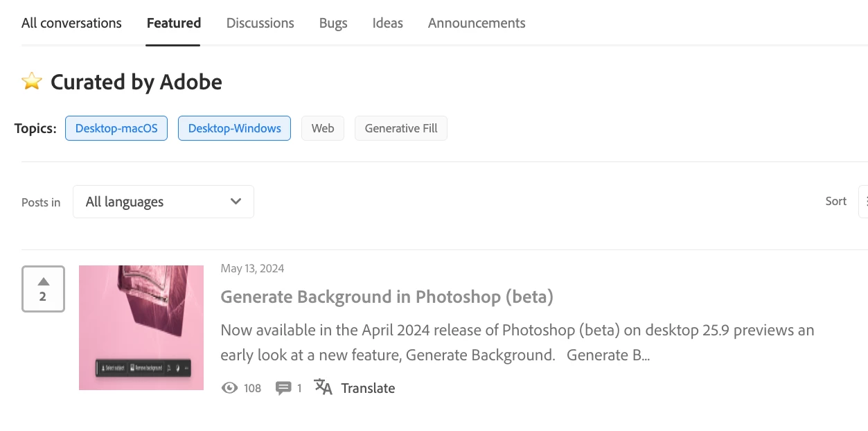Toggle the Desktop-macOS topic filter
The width and height of the screenshot is (868, 431).
[x=116, y=128]
